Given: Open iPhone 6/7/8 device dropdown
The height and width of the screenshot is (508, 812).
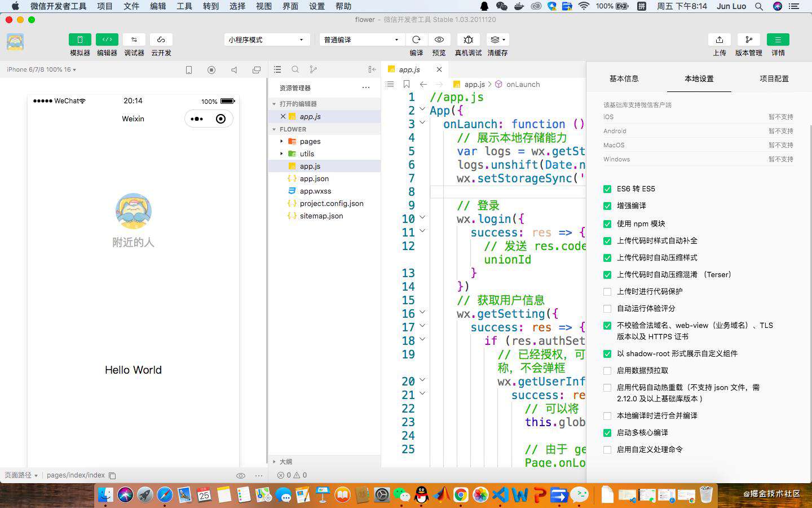Looking at the screenshot, I should click(41, 69).
